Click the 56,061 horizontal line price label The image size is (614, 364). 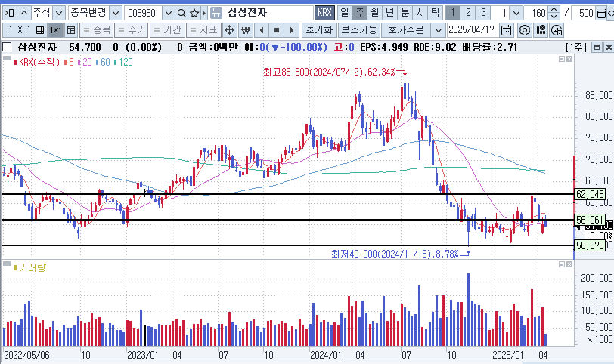(590, 220)
